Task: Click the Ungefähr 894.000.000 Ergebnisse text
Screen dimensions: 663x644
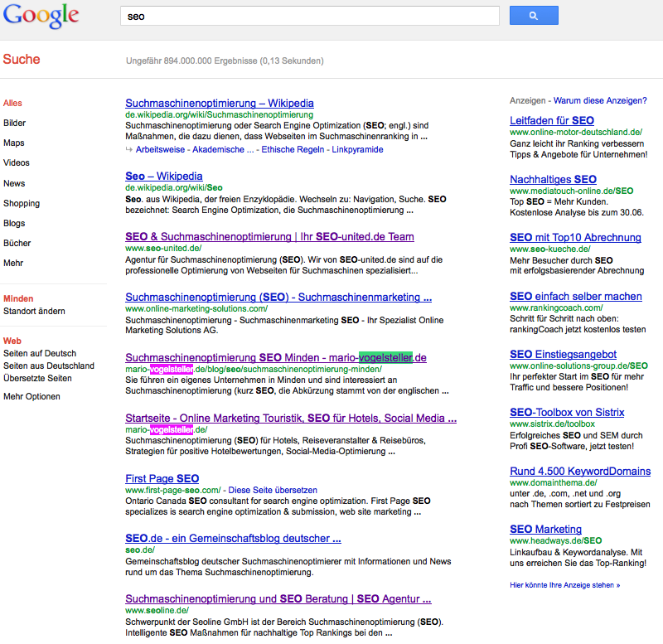Action: (225, 61)
